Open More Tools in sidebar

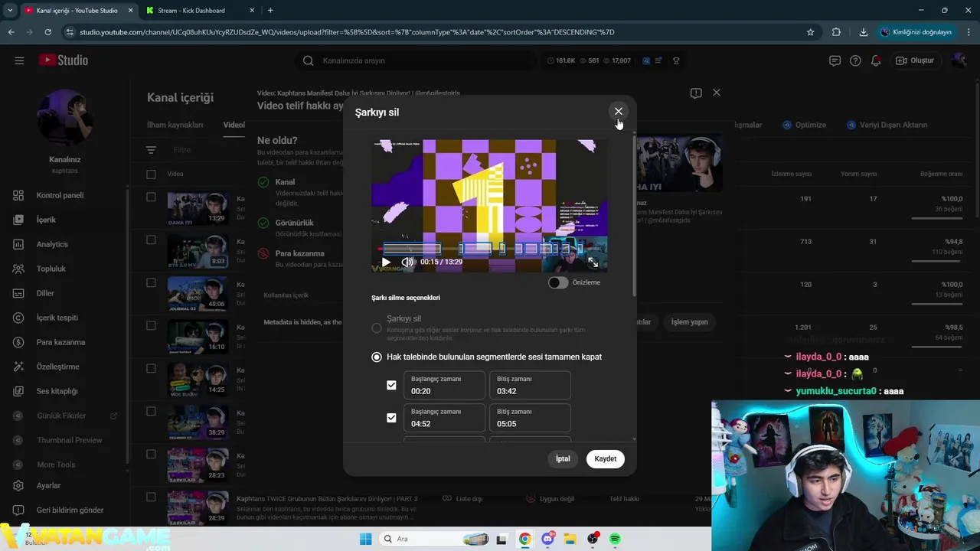[x=56, y=465]
